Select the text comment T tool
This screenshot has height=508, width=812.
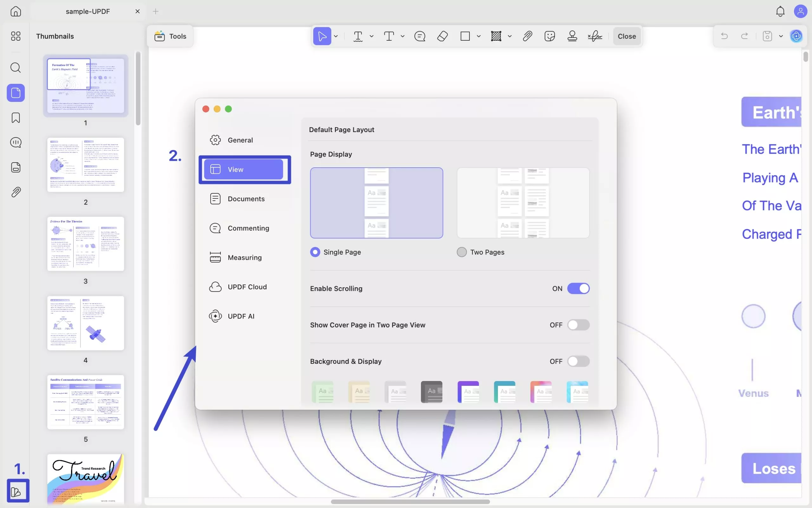(x=389, y=36)
